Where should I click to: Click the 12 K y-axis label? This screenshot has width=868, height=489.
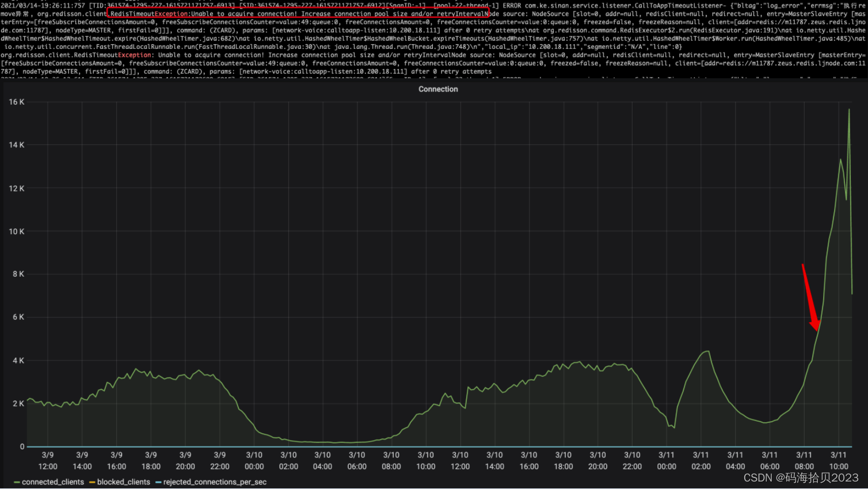click(x=17, y=188)
